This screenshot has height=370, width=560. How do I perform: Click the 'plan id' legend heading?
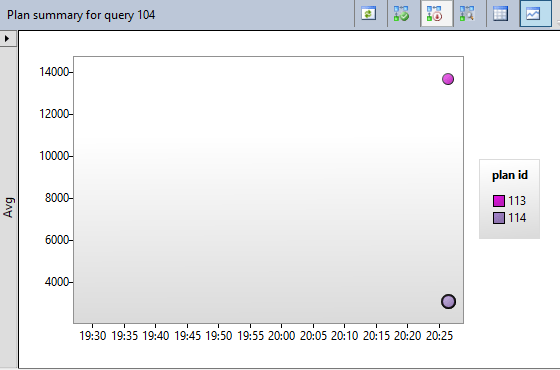tap(510, 175)
